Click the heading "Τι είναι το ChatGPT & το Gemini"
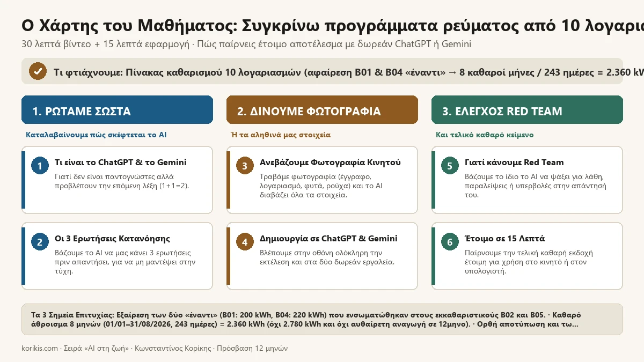 point(121,162)
